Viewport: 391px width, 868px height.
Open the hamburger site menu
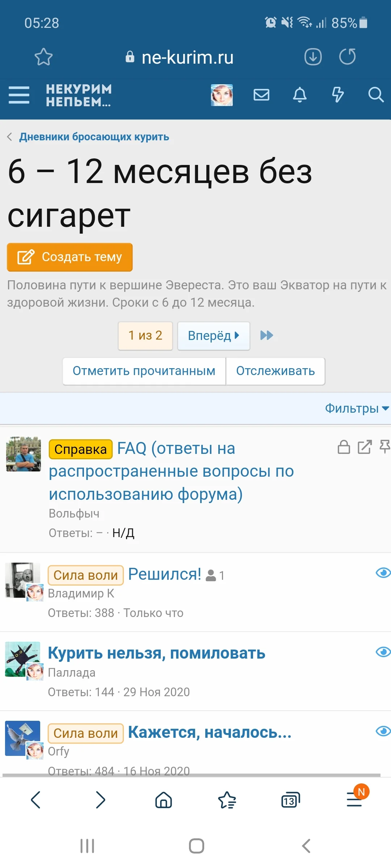pyautogui.click(x=19, y=95)
